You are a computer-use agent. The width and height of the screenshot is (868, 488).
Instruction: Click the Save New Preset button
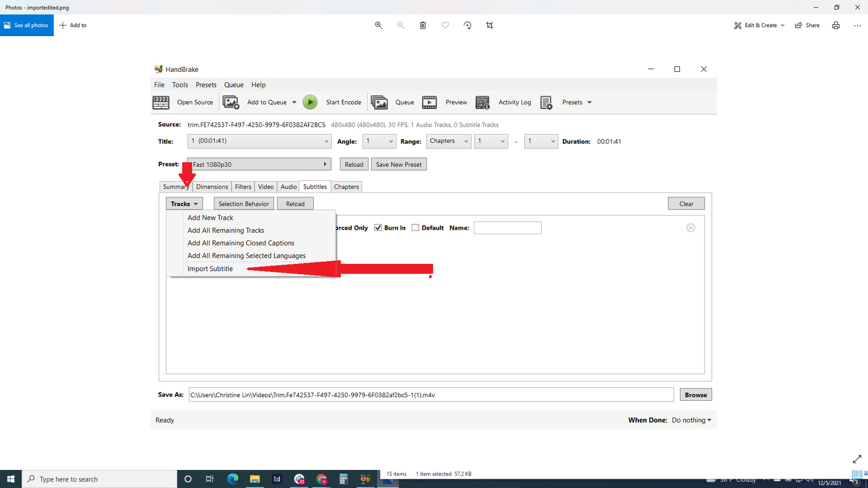pos(399,164)
